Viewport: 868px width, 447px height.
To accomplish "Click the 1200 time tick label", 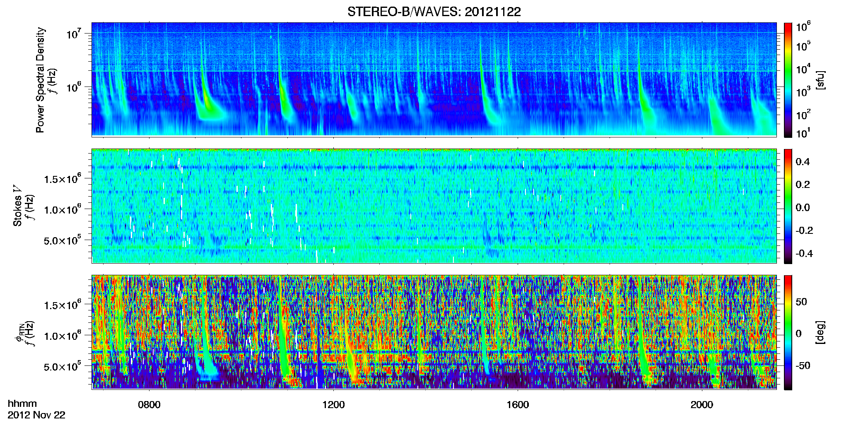I will pos(333,405).
